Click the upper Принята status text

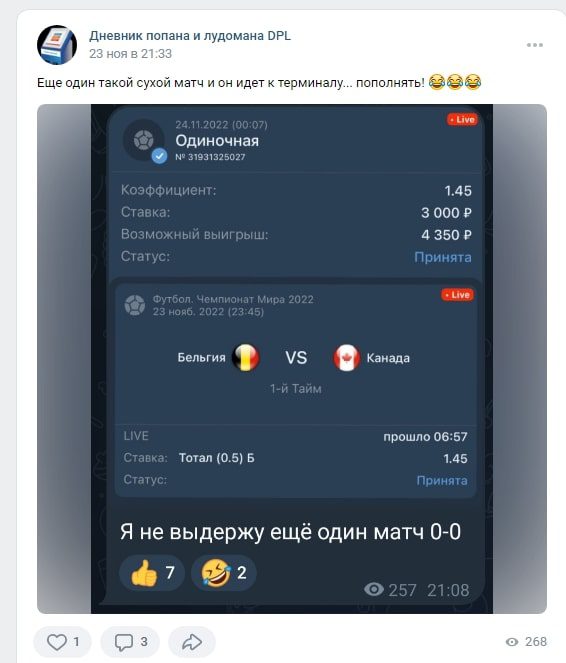pos(443,257)
